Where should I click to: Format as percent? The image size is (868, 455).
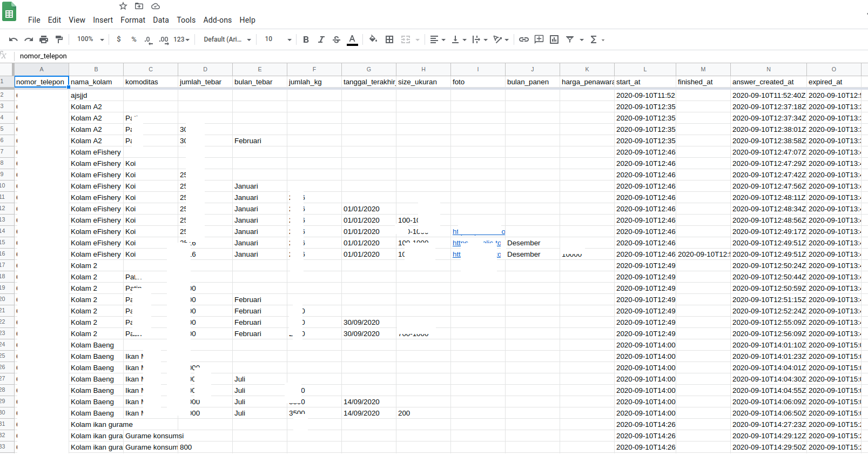pyautogui.click(x=134, y=39)
